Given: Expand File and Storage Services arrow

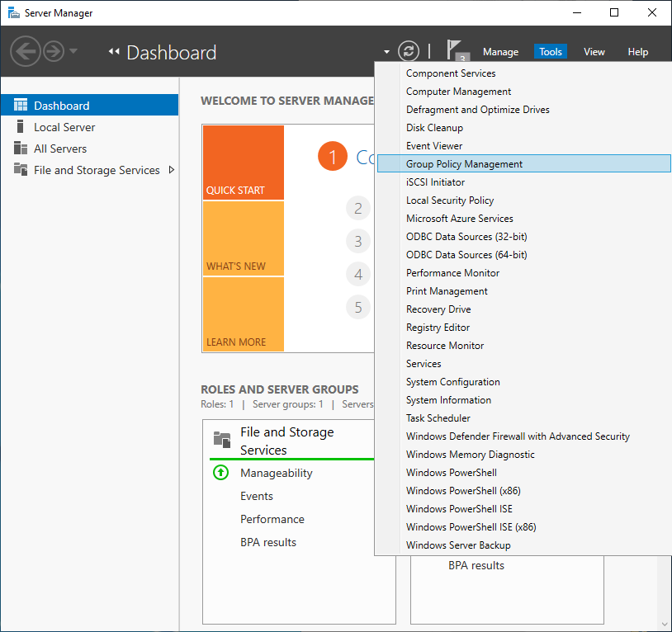Looking at the screenshot, I should click(172, 170).
